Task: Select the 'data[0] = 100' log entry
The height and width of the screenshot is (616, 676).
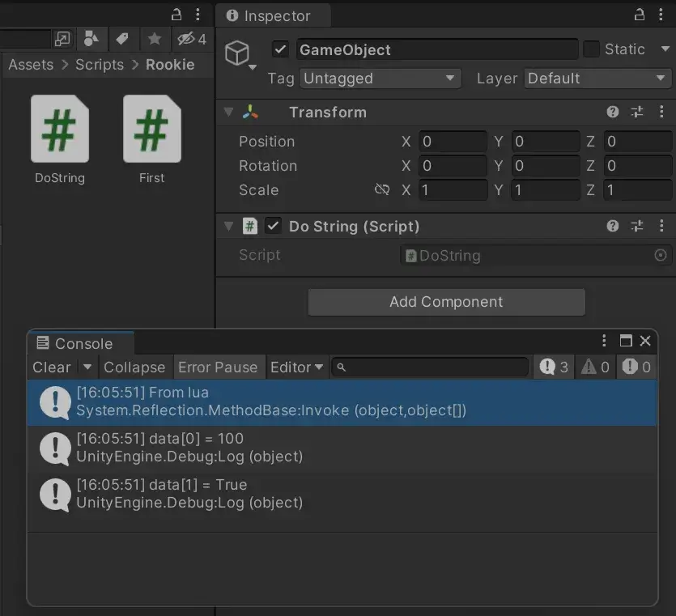Action: tap(342, 448)
